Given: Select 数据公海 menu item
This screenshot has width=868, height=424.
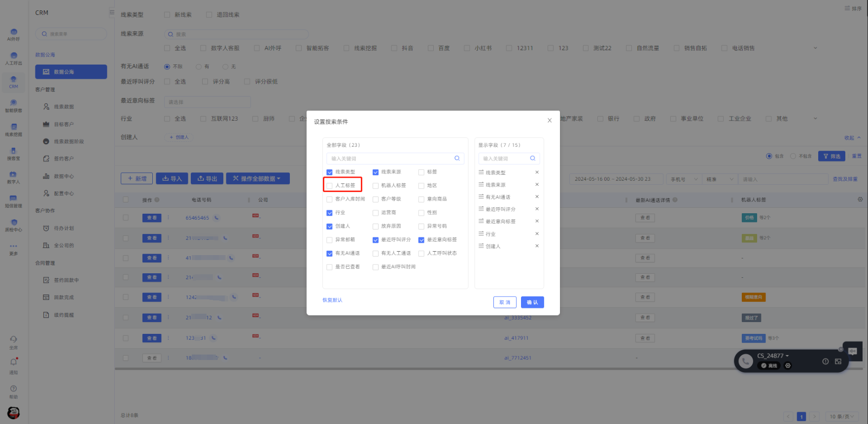Looking at the screenshot, I should pos(71,72).
